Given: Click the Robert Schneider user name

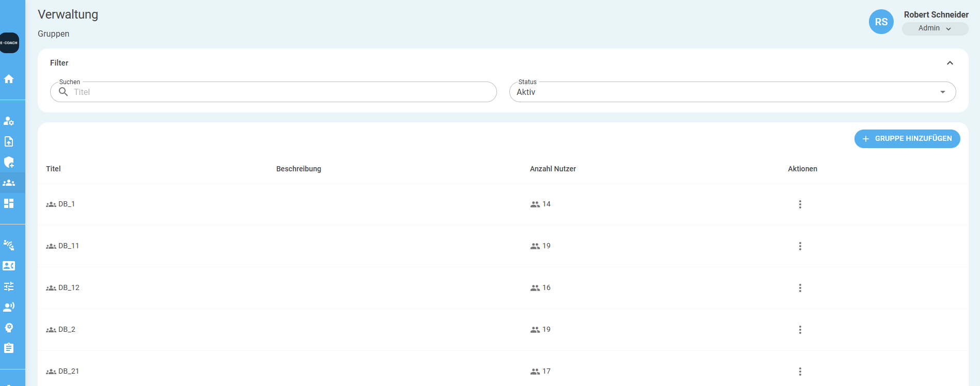Looking at the screenshot, I should click(936, 14).
